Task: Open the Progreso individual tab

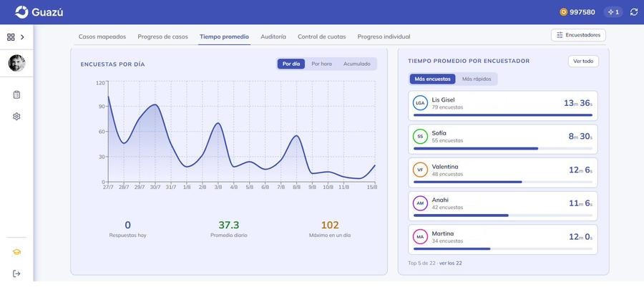Action: [x=384, y=37]
